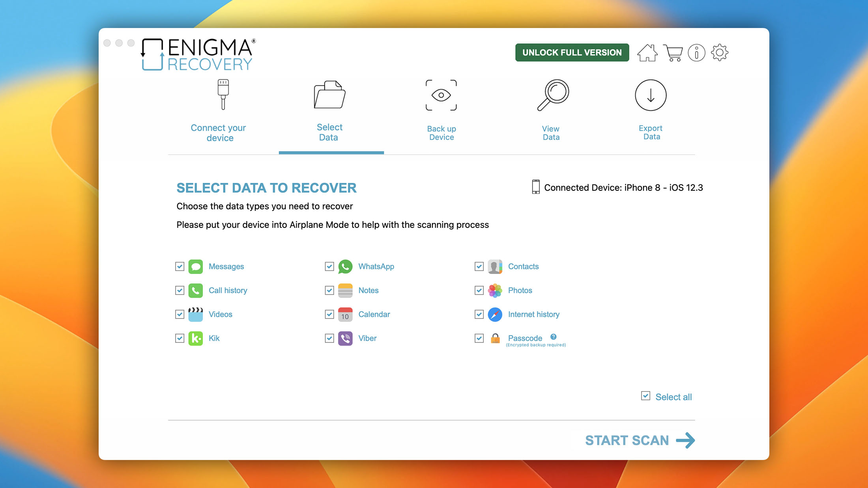Click the Enigma Recovery logo
Image resolution: width=868 pixels, height=488 pixels.
coord(198,54)
